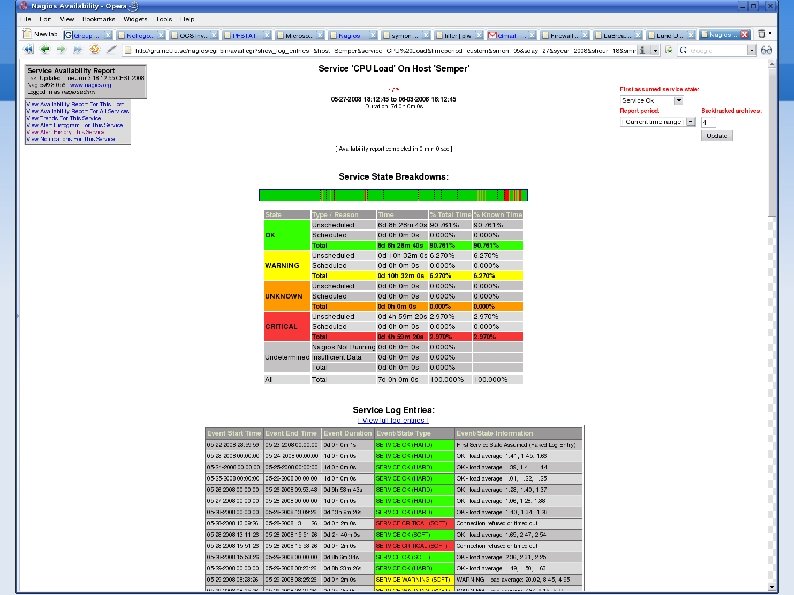Screen dimensions: 794x595
Task: Click the red CRITICAL state cell
Action: 287,327
